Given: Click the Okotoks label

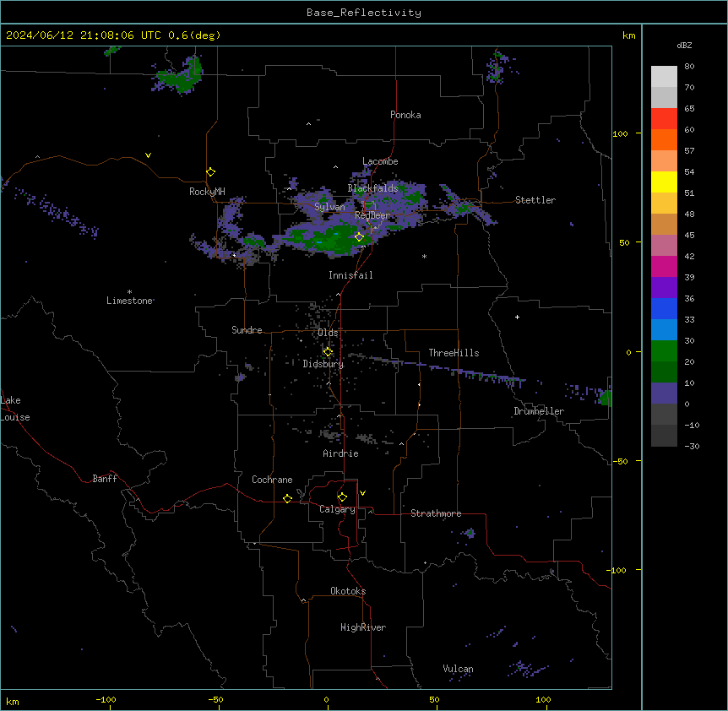Looking at the screenshot, I should point(348,591).
